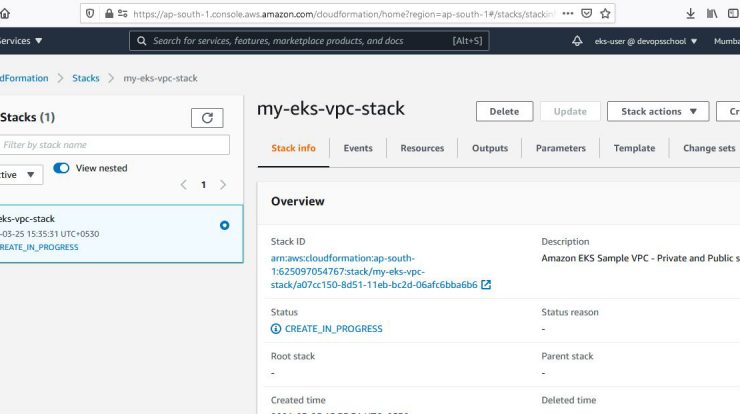The width and height of the screenshot is (740, 414).
Task: Open site permissions icon in address bar
Action: coord(123,14)
